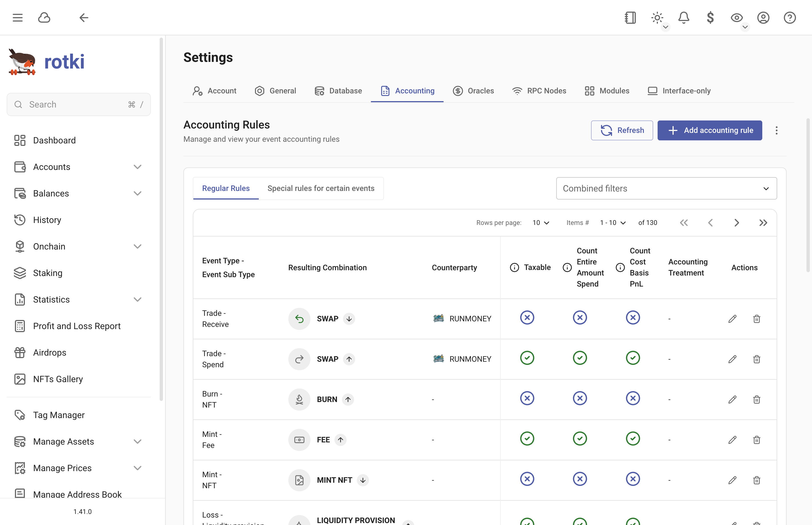This screenshot has width=812, height=525.
Task: Edit the Trade - Receive rule
Action: pos(733,319)
